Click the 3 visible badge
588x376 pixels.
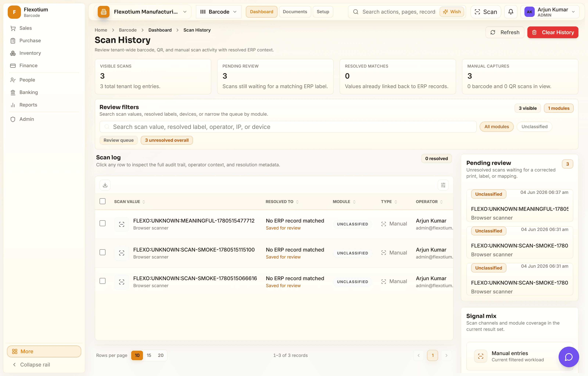pos(528,108)
